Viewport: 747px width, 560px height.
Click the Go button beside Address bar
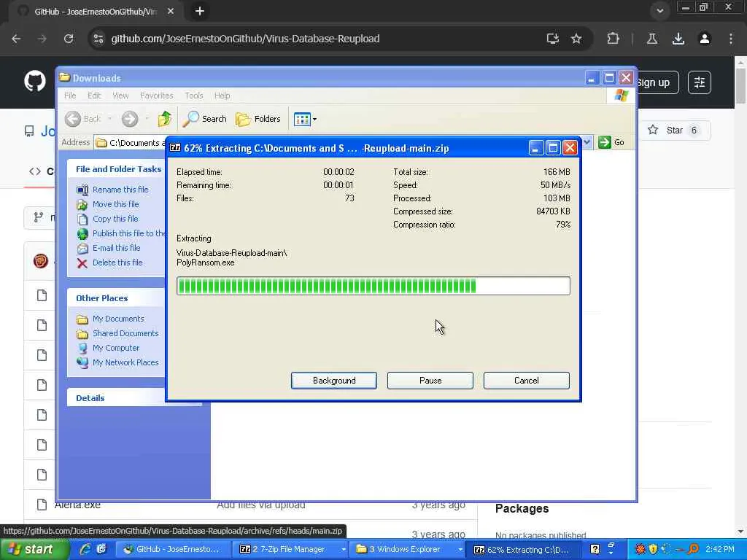point(611,142)
